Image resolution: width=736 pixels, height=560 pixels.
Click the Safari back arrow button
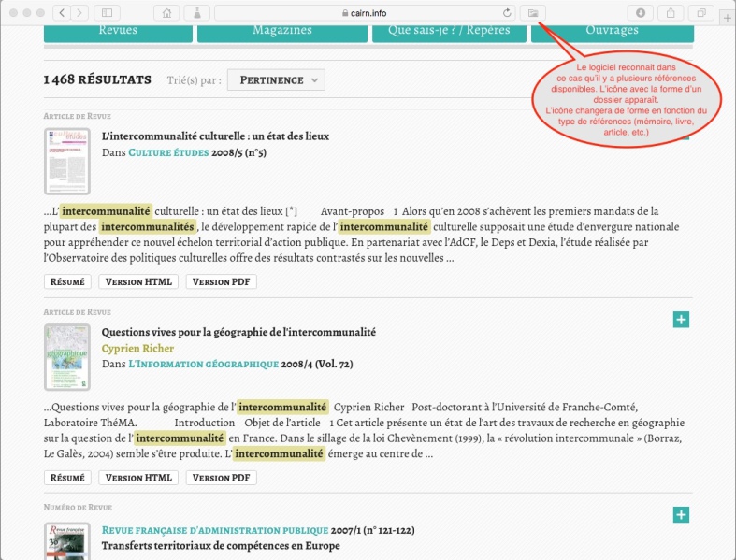[62, 13]
